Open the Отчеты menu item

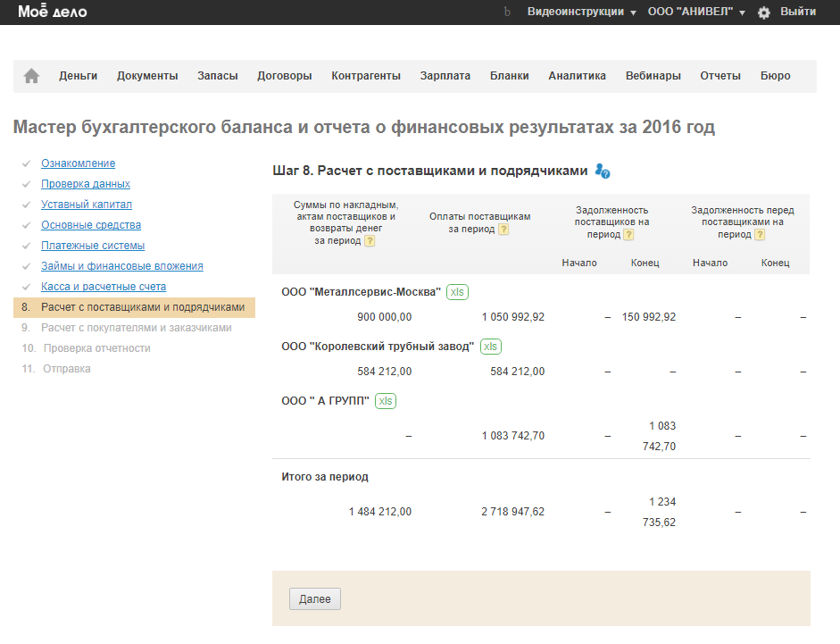[x=720, y=76]
